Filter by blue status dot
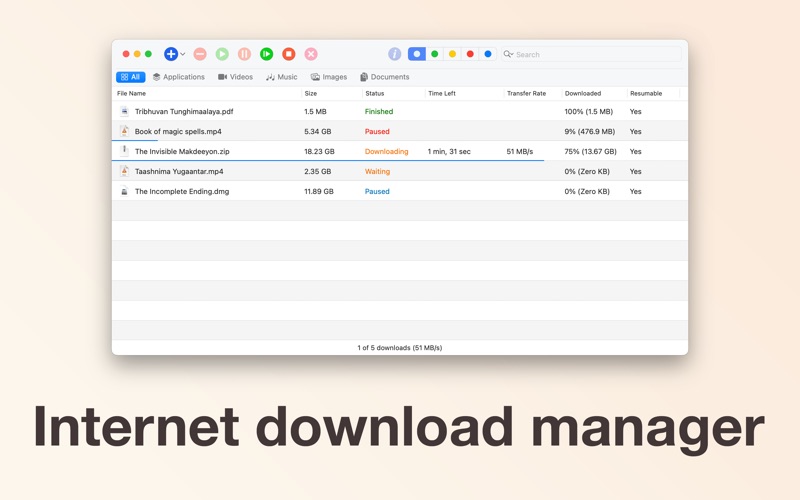The height and width of the screenshot is (500, 800). click(x=488, y=54)
